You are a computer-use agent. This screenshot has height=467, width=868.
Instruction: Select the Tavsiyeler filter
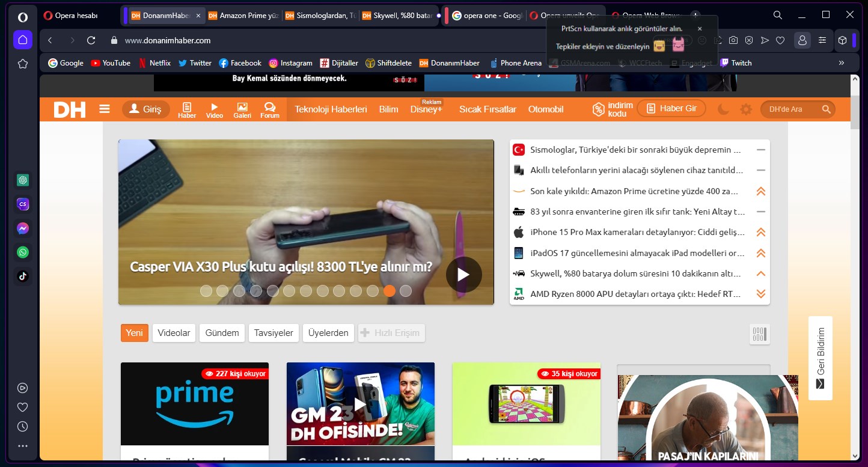[x=274, y=333]
